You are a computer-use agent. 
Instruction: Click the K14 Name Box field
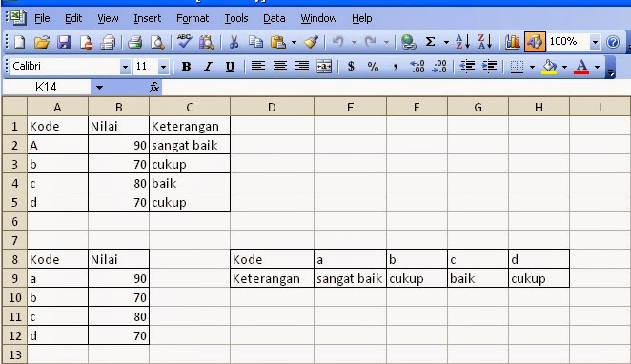pyautogui.click(x=47, y=87)
